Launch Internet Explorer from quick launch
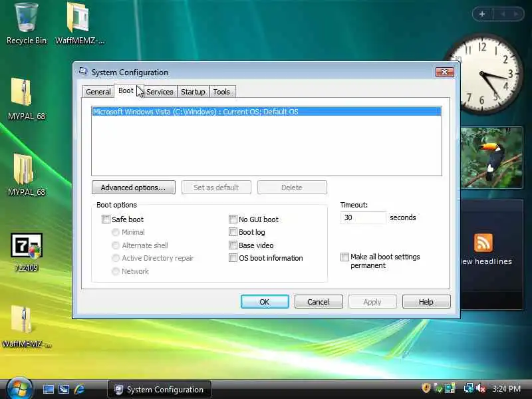 (79, 389)
